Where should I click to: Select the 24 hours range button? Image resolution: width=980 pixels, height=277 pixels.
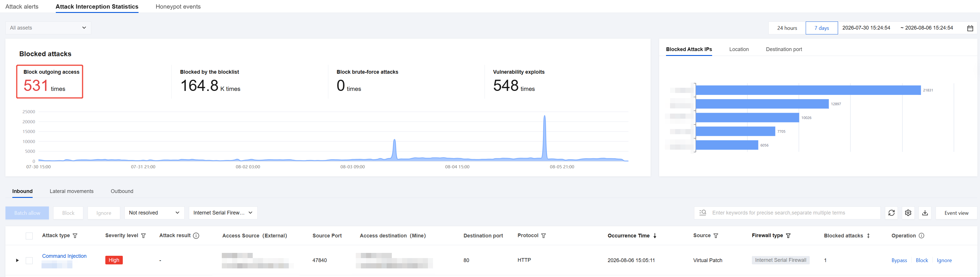click(x=787, y=28)
